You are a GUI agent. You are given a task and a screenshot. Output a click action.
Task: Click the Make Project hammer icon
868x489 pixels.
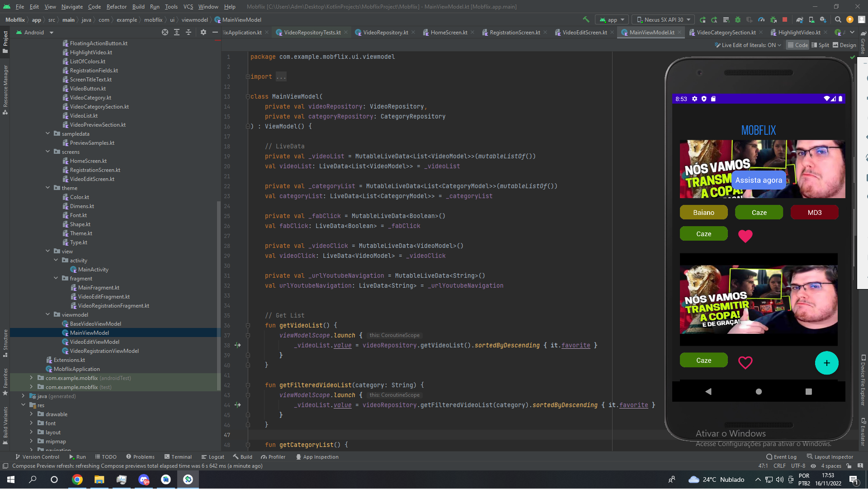(586, 20)
